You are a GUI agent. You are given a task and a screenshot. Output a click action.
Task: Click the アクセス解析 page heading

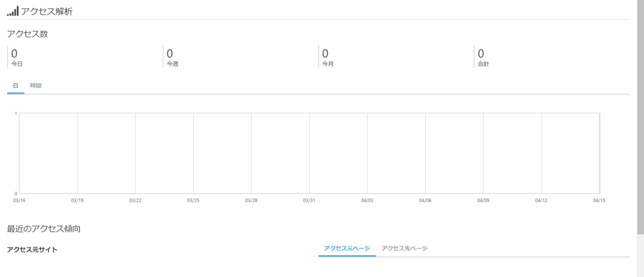47,11
